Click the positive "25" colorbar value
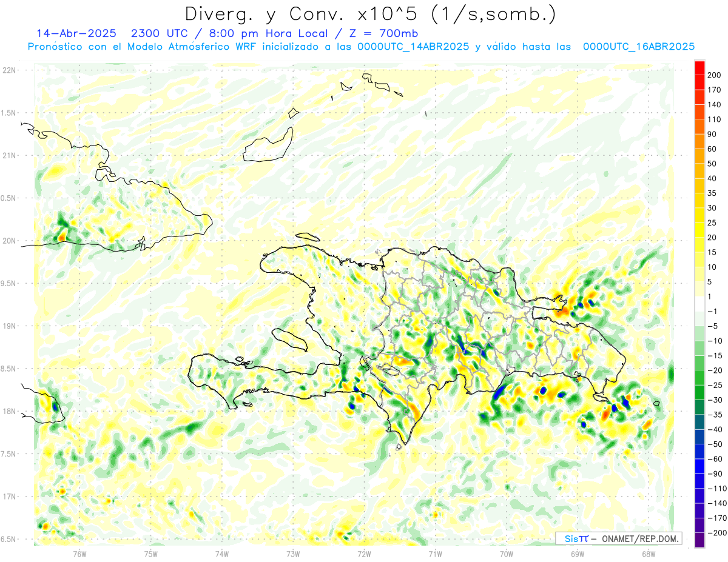Viewport: 728px width, 562px height. (712, 223)
